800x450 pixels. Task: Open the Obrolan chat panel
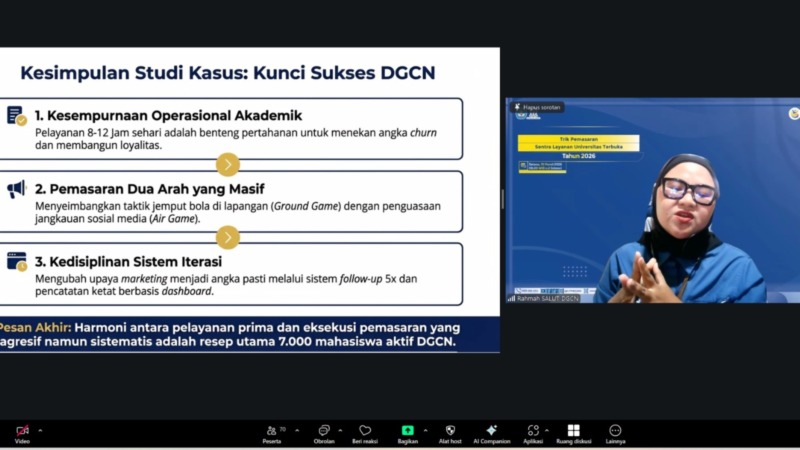324,431
